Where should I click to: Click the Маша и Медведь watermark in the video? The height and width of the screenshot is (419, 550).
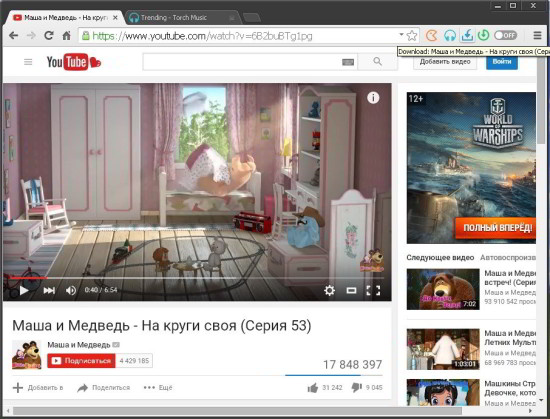point(372,260)
